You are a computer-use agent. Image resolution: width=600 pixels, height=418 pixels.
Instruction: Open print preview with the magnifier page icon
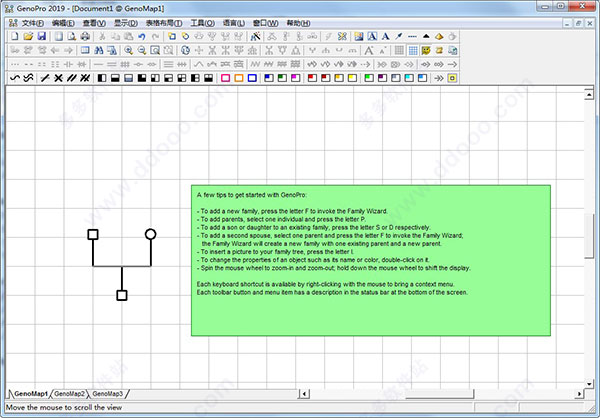(72, 36)
